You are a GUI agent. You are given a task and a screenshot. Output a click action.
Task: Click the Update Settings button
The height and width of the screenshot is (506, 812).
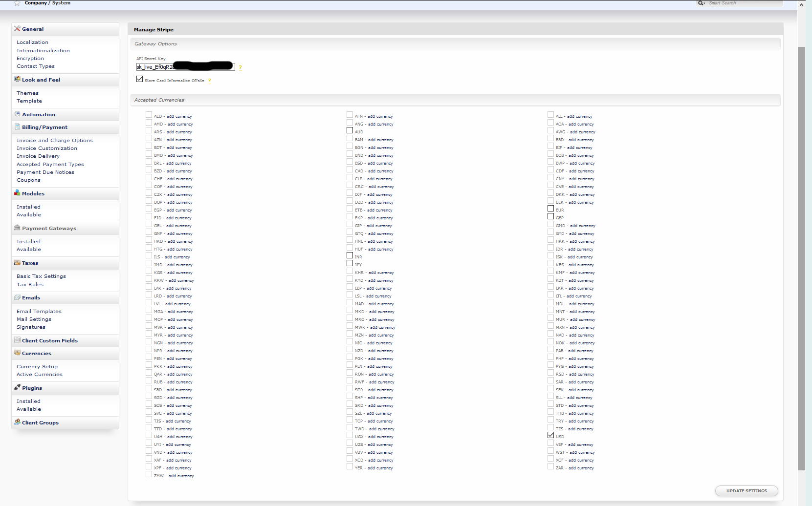746,491
